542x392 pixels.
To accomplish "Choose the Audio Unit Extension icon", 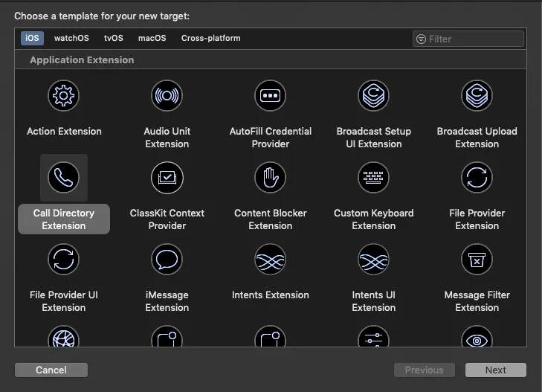I will [x=167, y=96].
